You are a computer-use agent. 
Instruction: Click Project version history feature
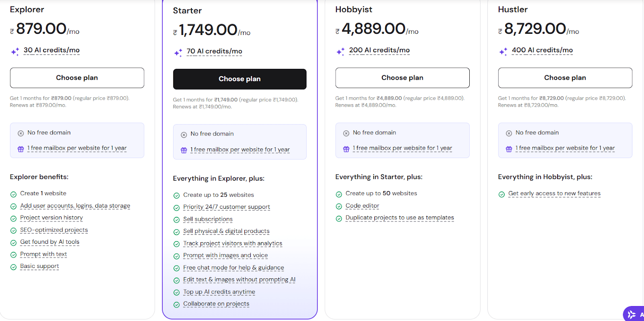[52, 218]
